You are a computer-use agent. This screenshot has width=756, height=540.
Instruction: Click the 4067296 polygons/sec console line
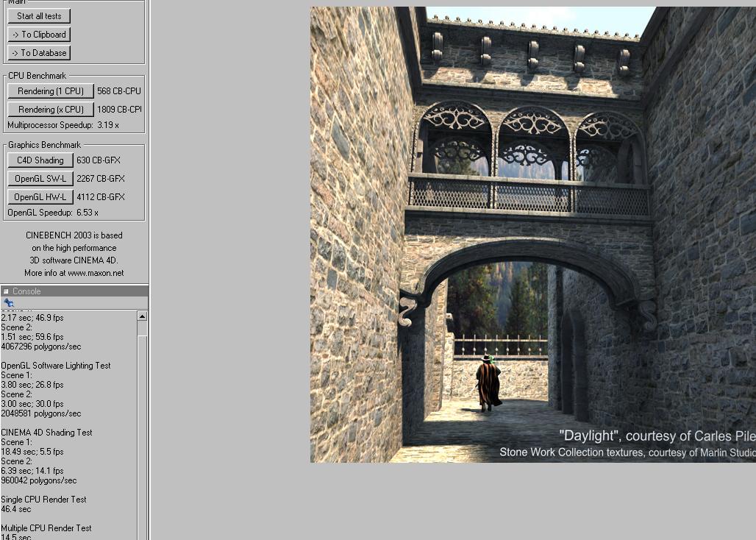pyautogui.click(x=41, y=347)
